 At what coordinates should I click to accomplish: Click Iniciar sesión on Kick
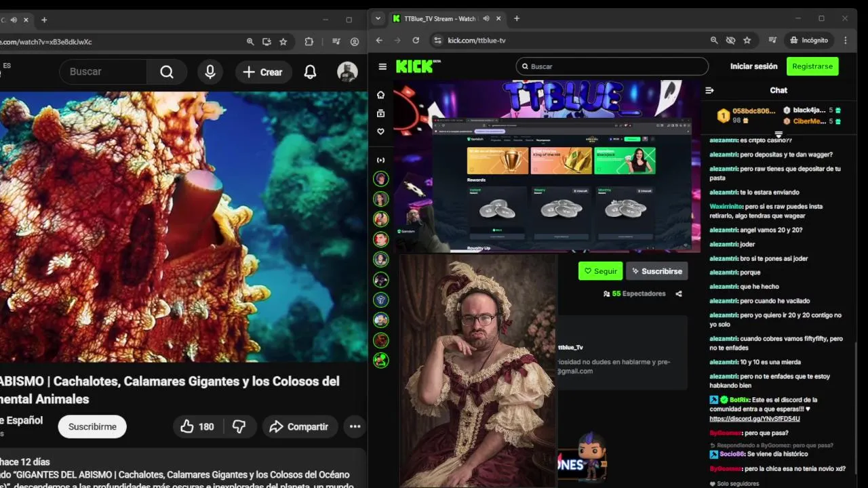click(x=753, y=66)
